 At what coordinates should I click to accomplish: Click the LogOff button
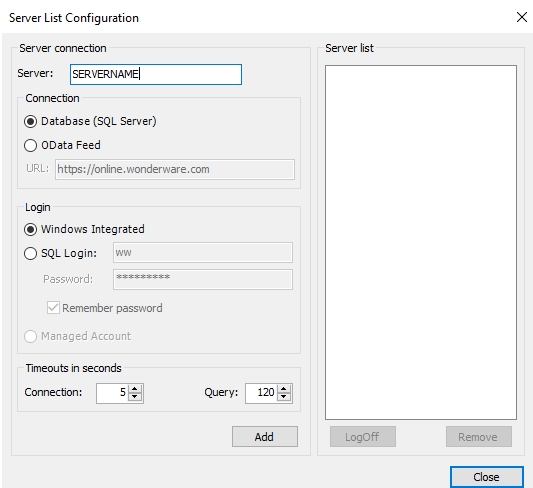(363, 437)
